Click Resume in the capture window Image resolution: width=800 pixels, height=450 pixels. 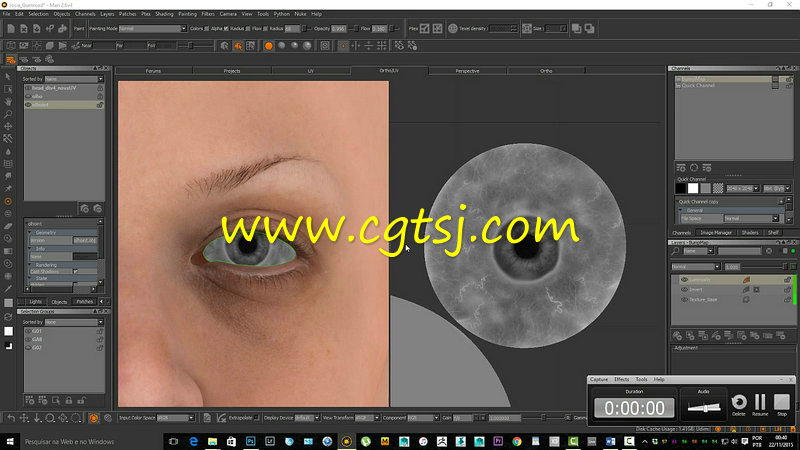click(760, 405)
